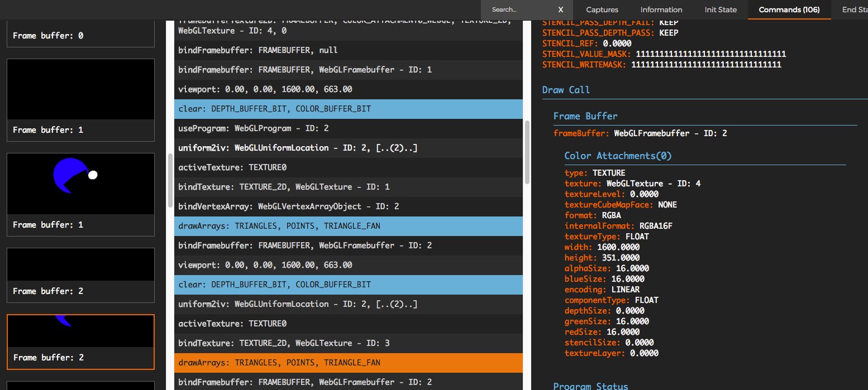Click the 'STENCIL_PASS_DEPTH_PASS: KEEP' entry
Viewport: 868px width, 390px height.
(x=611, y=33)
